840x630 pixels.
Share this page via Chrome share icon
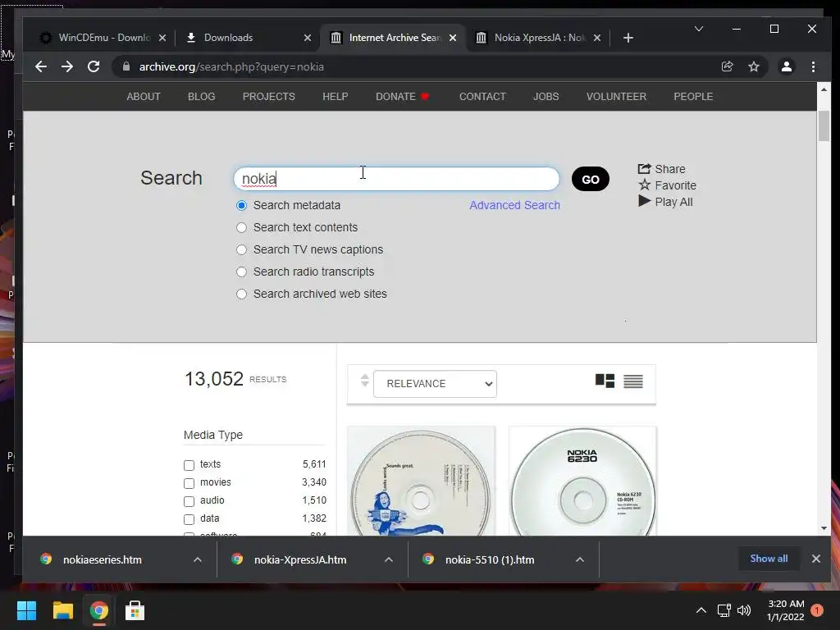click(x=727, y=66)
